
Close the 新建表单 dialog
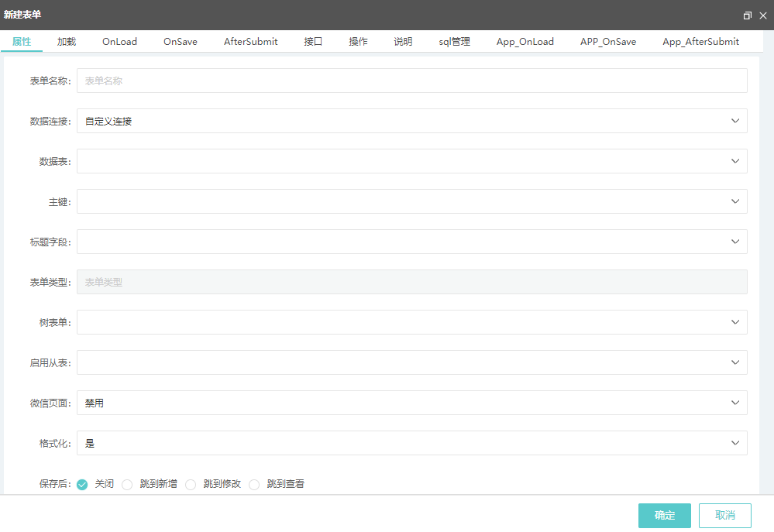pos(763,15)
